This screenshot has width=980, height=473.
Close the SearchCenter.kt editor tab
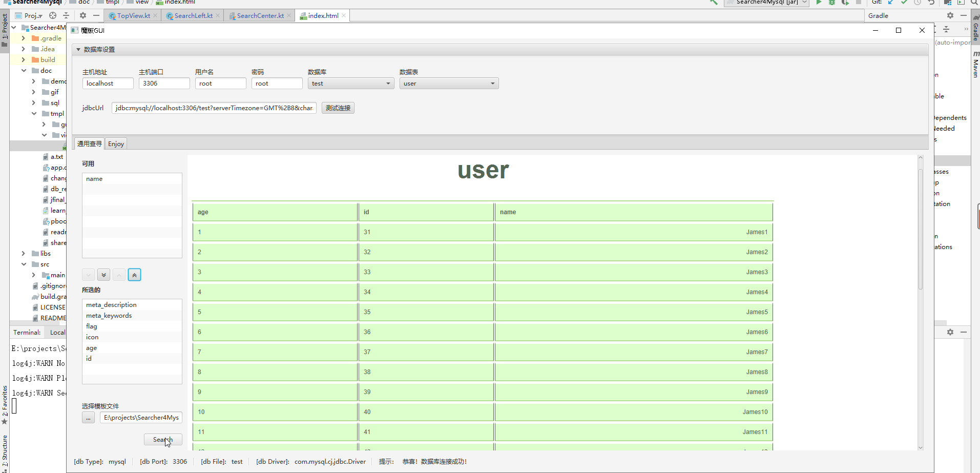[x=289, y=15]
